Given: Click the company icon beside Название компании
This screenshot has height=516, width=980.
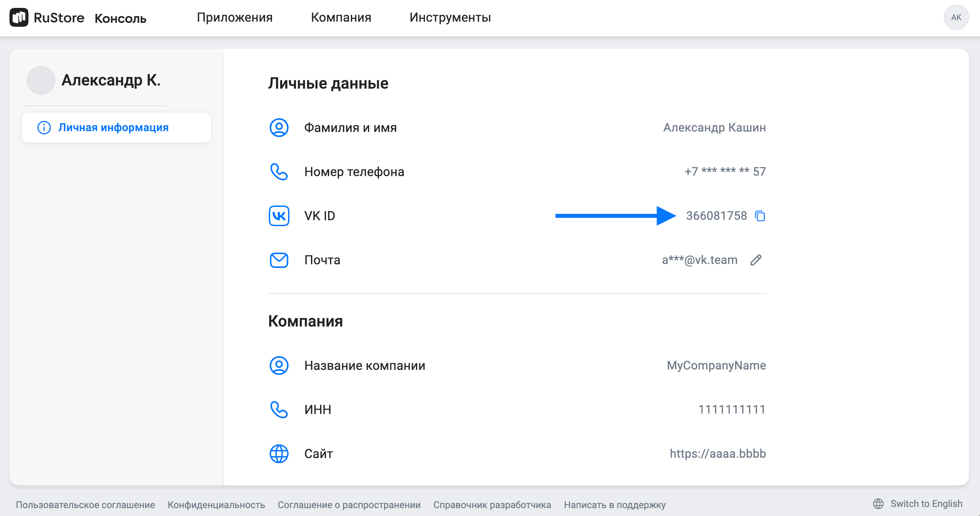Looking at the screenshot, I should (x=279, y=366).
